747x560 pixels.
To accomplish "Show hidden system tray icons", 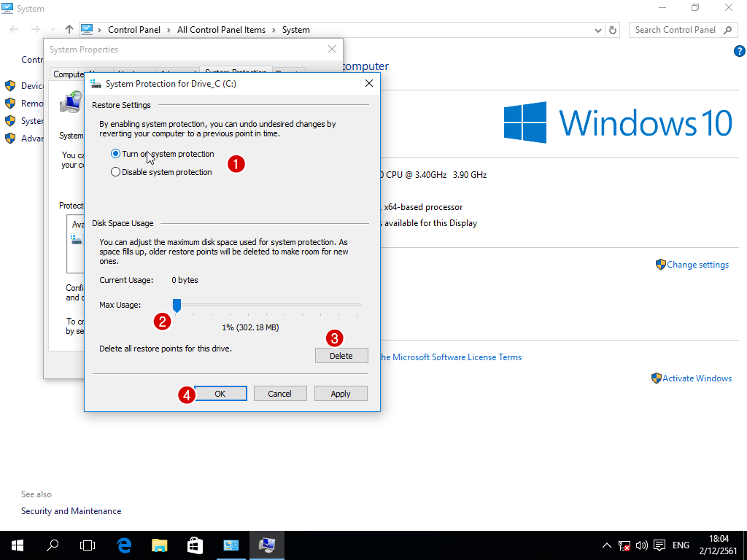I will (x=607, y=545).
